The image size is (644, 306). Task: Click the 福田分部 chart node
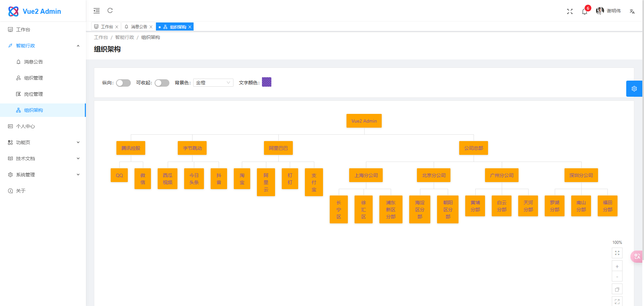(607, 206)
